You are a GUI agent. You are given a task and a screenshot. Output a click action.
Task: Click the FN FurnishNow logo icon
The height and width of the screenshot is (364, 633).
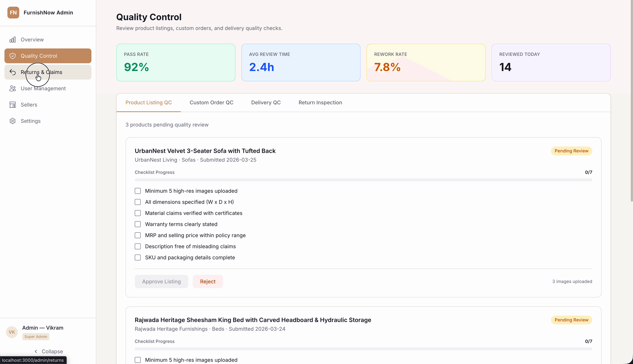pyautogui.click(x=13, y=13)
